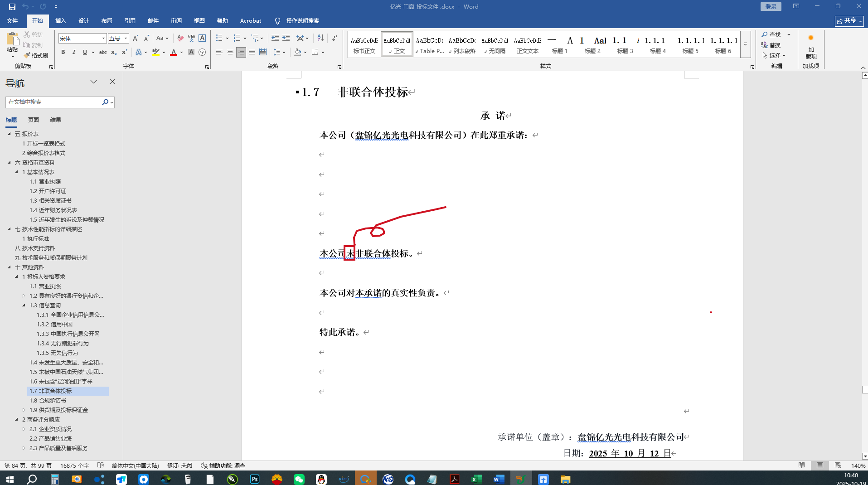Image resolution: width=868 pixels, height=485 pixels.
Task: Click the navigation search input field
Action: point(53,102)
